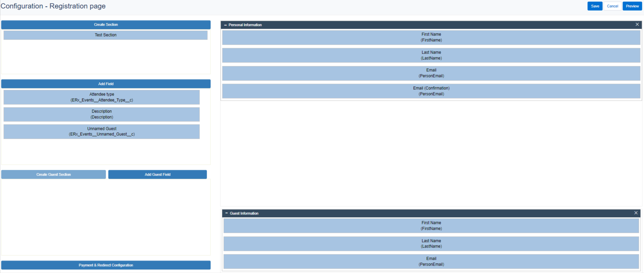Select the Unnamed Guest field block
Image resolution: width=644 pixels, height=273 pixels.
point(102,132)
